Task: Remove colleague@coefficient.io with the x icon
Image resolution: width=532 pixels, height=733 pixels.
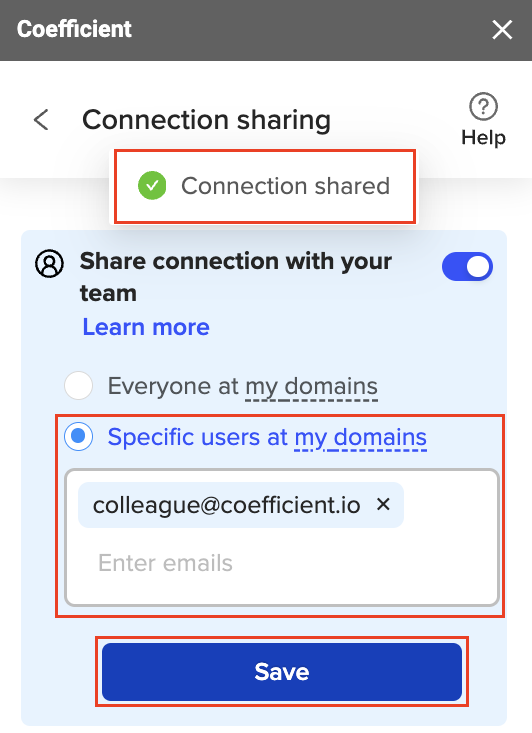Action: (x=383, y=504)
